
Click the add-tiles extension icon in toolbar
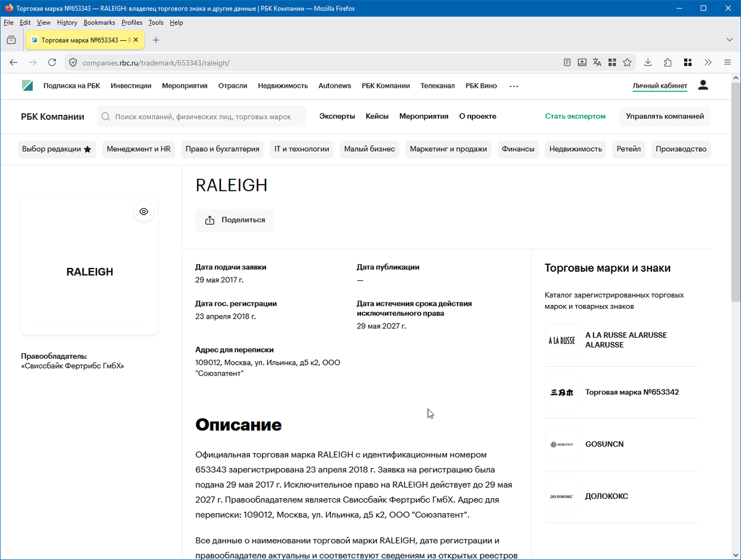click(687, 62)
